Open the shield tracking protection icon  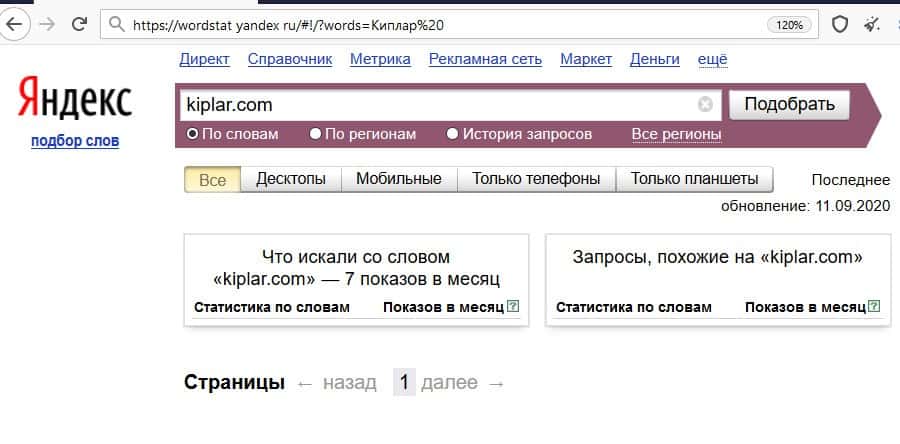[840, 25]
